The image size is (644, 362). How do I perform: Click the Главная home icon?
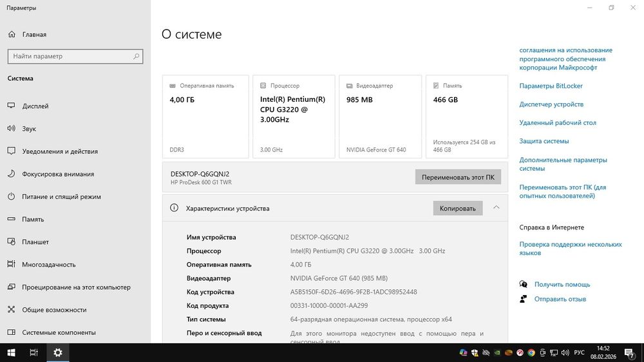(12, 35)
